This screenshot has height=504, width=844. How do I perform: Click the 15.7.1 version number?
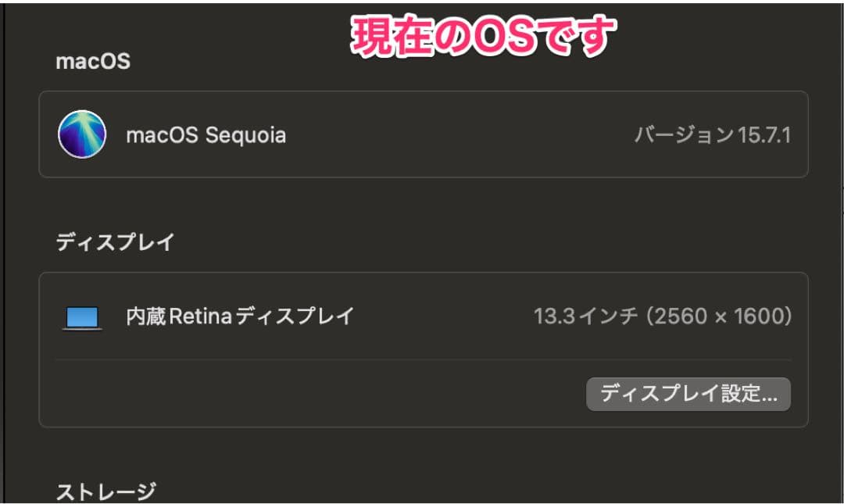[765, 135]
